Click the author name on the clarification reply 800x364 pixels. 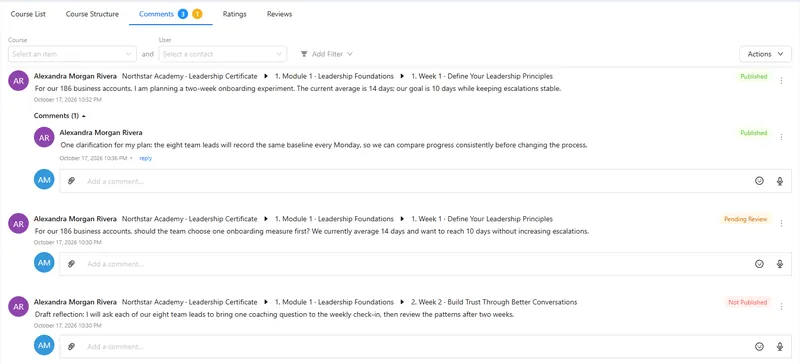pyautogui.click(x=101, y=133)
